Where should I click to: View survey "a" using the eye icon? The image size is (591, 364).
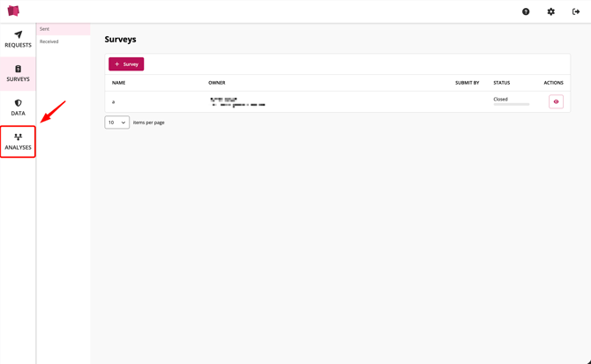click(x=556, y=101)
